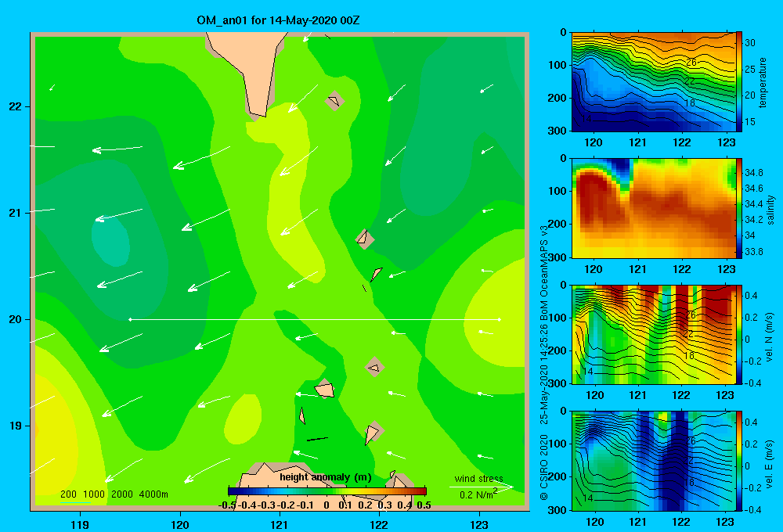Click the wind stress reference arrow in legend
Image resolution: width=783 pixels, height=532 pixels.
point(482,487)
